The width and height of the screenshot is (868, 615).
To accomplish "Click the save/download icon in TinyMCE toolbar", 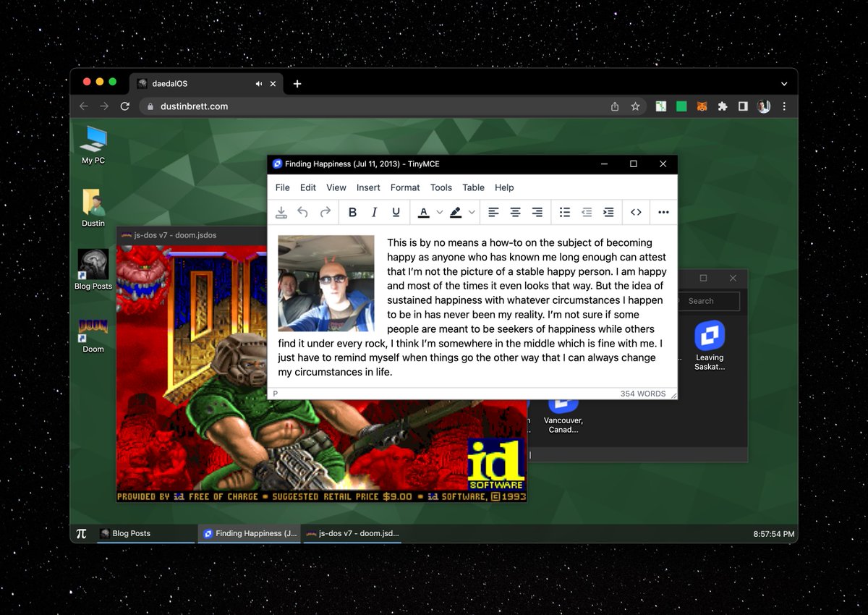I will click(x=281, y=212).
